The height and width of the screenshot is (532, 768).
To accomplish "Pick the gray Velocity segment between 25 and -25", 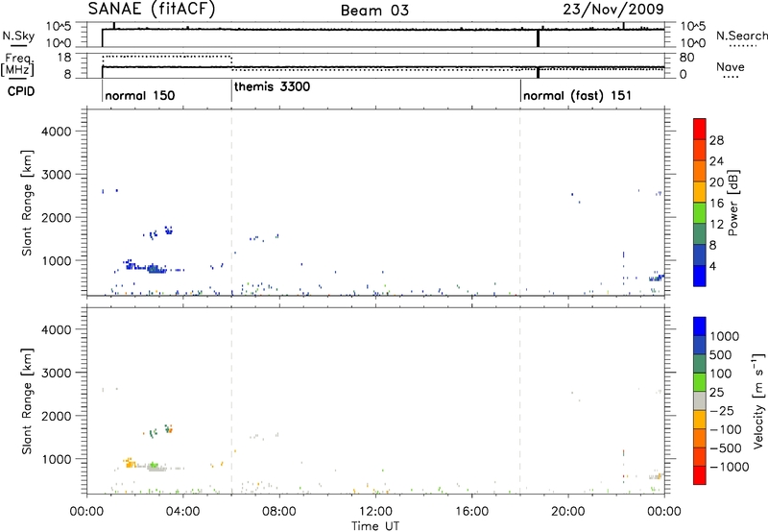I will click(700, 400).
